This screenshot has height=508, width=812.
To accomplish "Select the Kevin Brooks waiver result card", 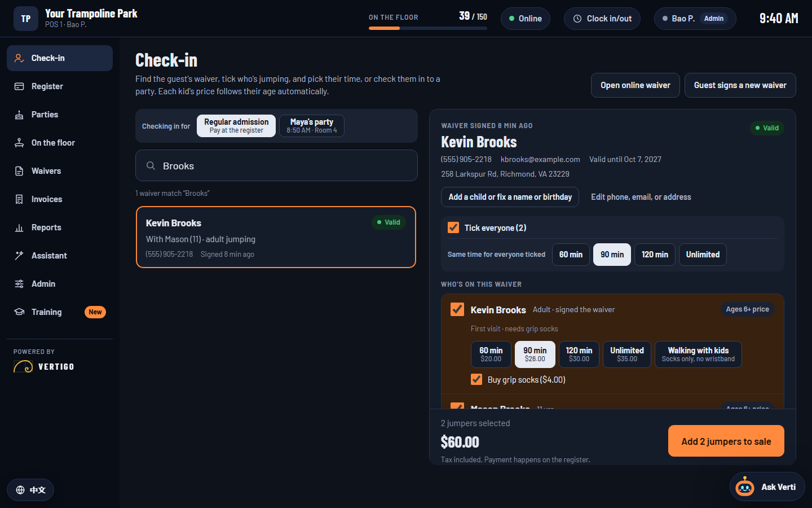I will click(x=276, y=237).
